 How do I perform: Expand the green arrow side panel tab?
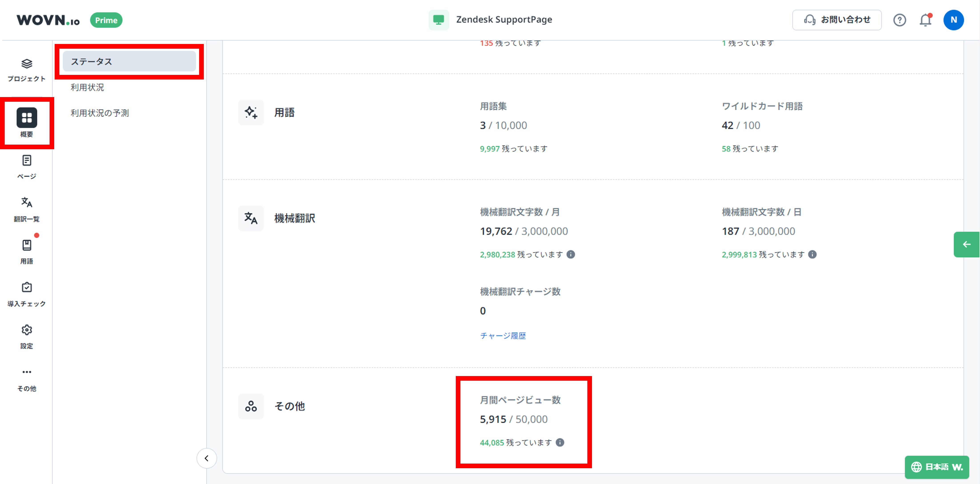point(966,245)
